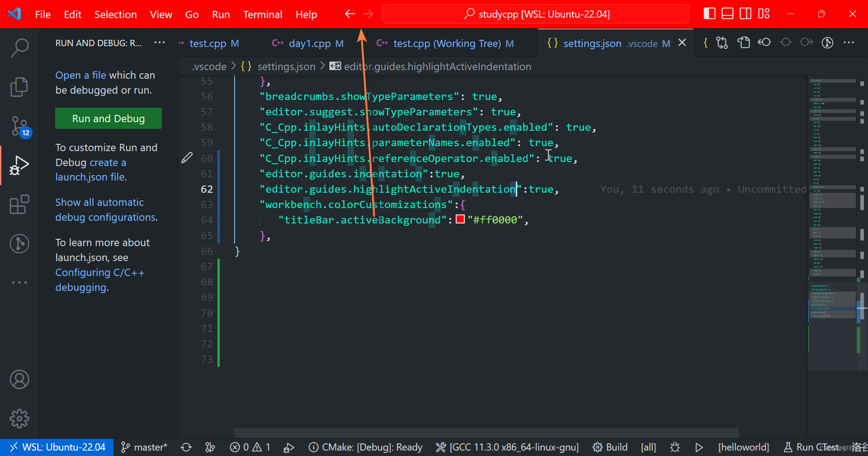Open Source Control view with 12 badge
The image size is (868, 456).
[20, 127]
